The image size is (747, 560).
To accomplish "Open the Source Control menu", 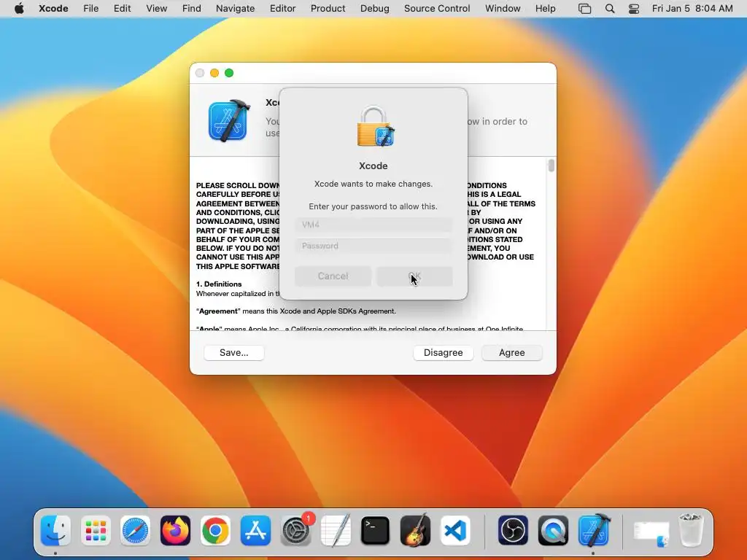I will point(437,9).
